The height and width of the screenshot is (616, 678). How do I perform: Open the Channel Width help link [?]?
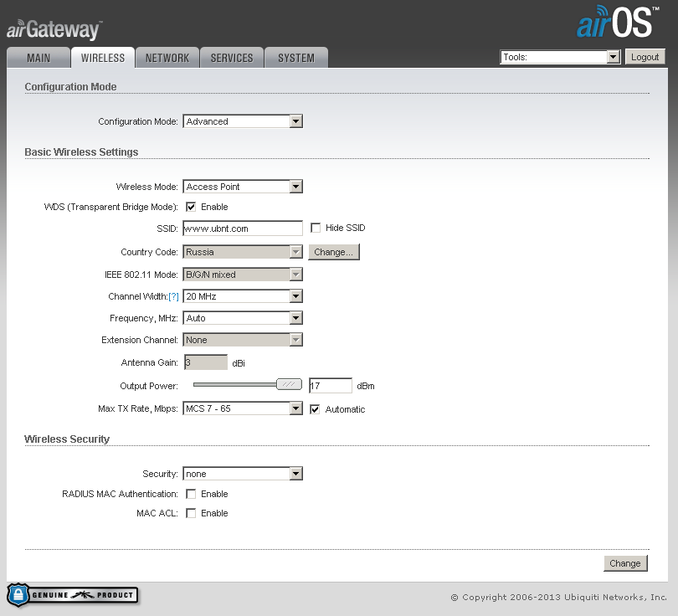tap(174, 296)
